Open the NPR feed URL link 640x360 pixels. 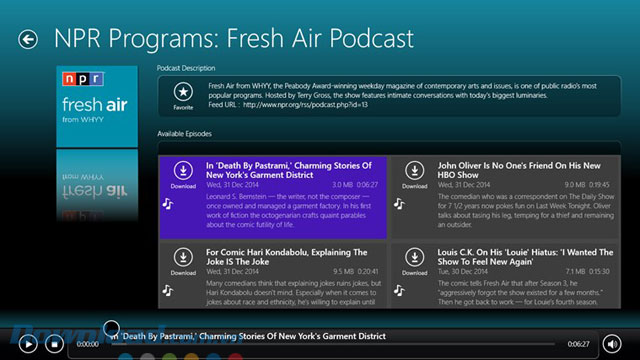click(x=305, y=105)
